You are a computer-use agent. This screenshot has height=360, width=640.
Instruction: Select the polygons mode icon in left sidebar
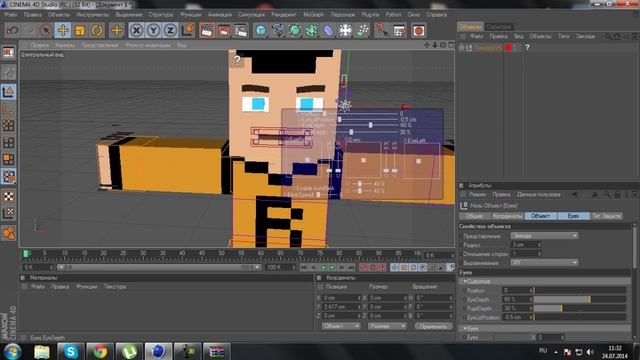click(8, 160)
